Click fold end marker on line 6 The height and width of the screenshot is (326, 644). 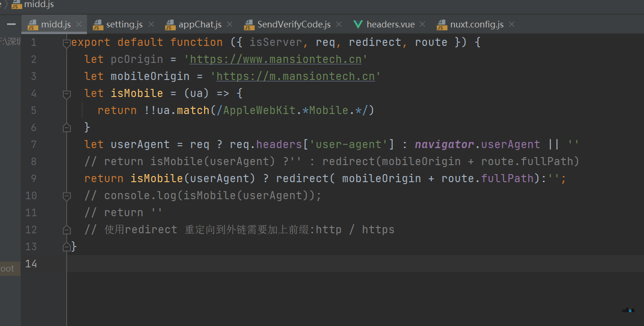[x=67, y=128]
